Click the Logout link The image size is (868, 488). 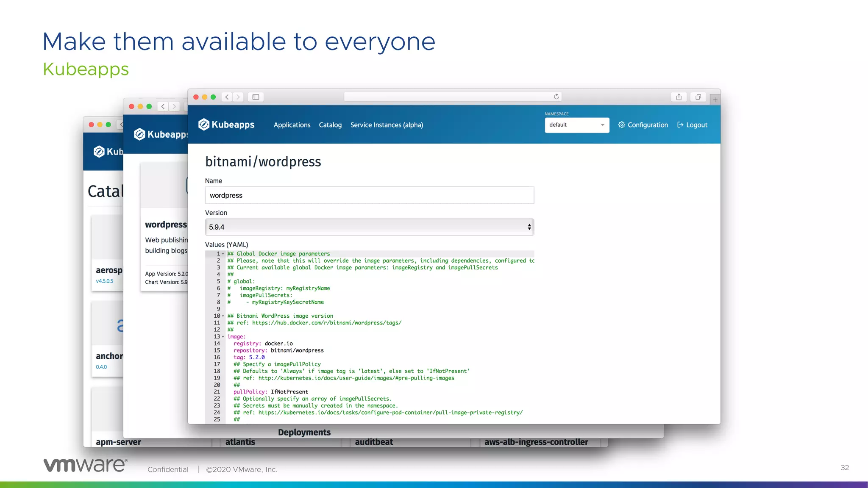[692, 125]
